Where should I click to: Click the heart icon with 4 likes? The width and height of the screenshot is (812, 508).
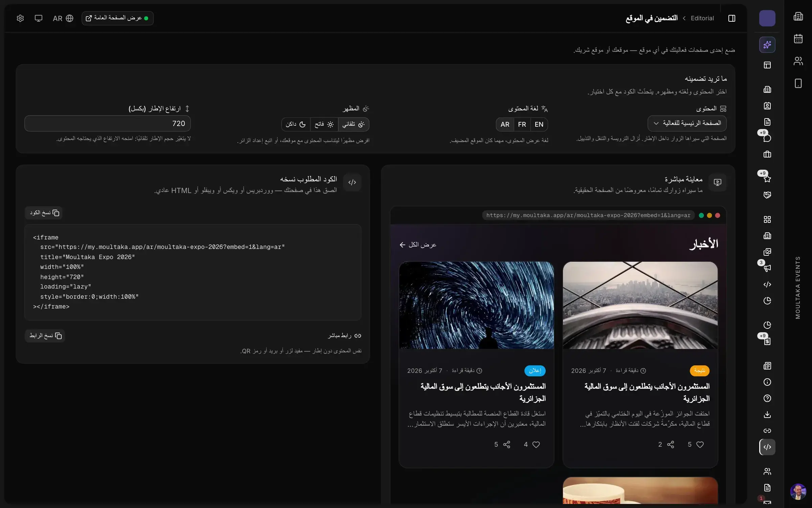536,445
